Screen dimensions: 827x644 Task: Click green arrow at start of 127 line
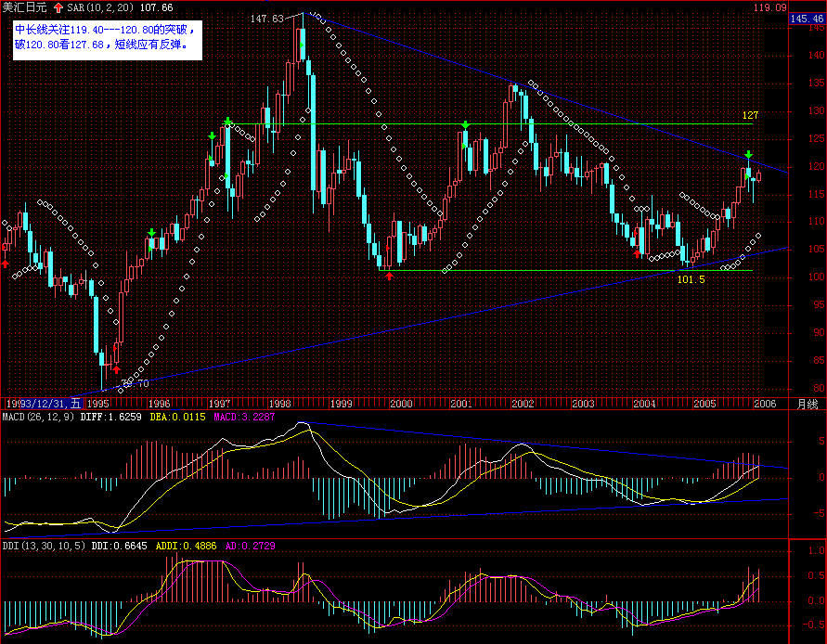coord(227,122)
